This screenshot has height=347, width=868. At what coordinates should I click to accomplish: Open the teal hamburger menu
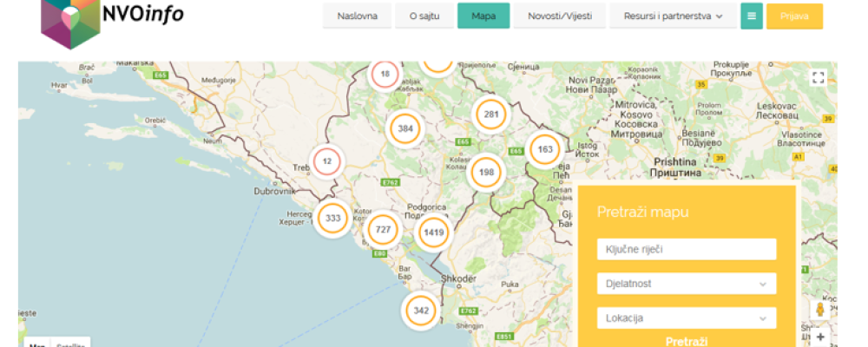[751, 16]
